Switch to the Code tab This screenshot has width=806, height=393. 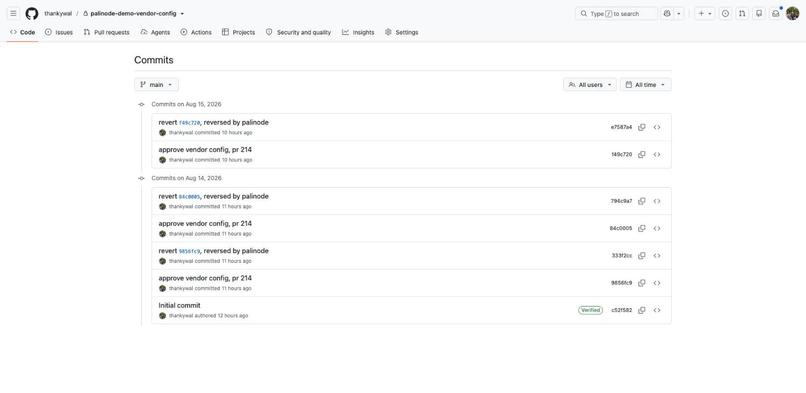coord(23,32)
